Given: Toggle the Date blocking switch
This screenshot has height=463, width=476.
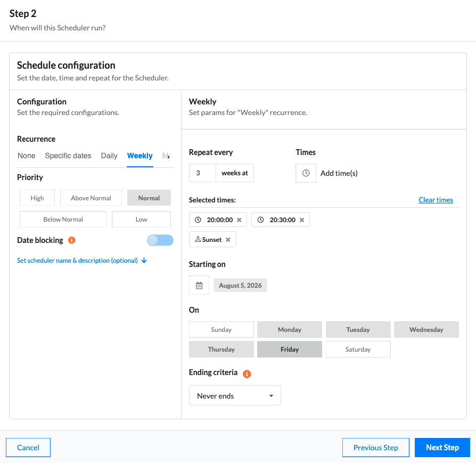Looking at the screenshot, I should (x=160, y=240).
